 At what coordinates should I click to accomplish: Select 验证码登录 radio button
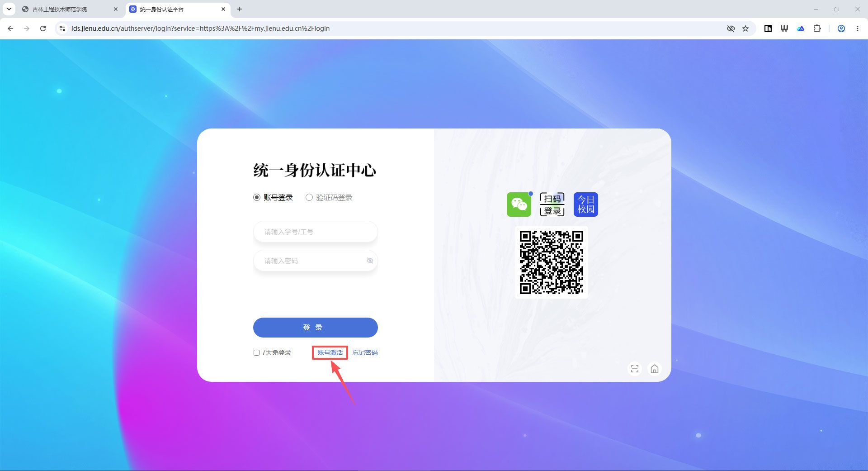click(x=309, y=197)
